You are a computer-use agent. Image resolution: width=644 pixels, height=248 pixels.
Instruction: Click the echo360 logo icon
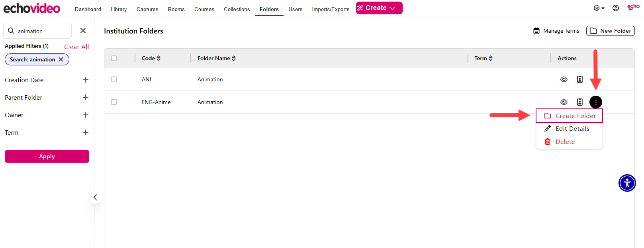[633, 7]
